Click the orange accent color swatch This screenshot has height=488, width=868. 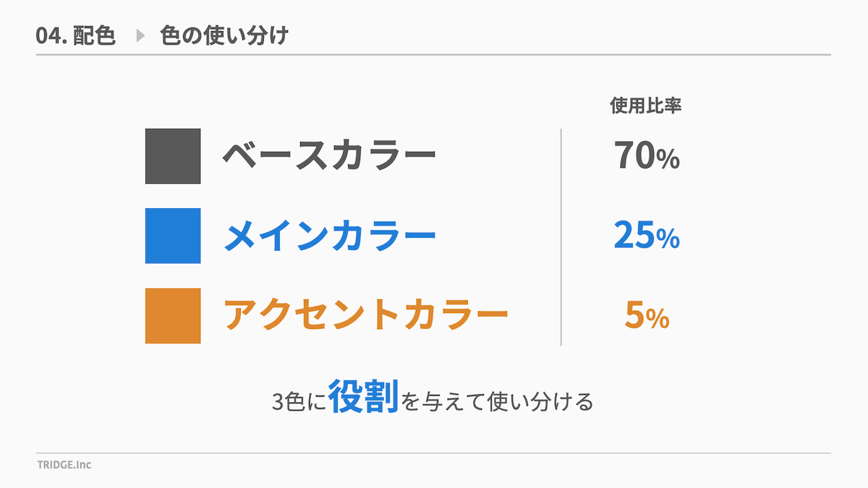pyautogui.click(x=173, y=316)
